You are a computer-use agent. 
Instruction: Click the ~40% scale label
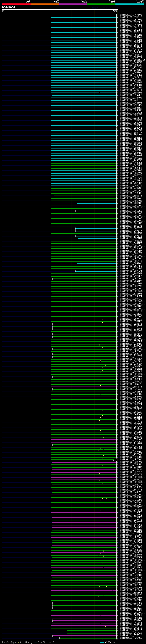pos(55,2)
